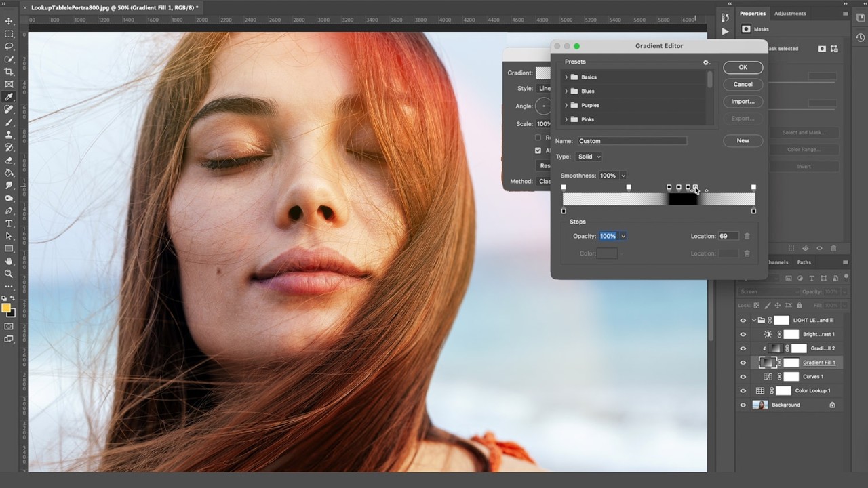Image resolution: width=868 pixels, height=488 pixels.
Task: Click Cancel in Gradient Editor
Action: click(743, 85)
